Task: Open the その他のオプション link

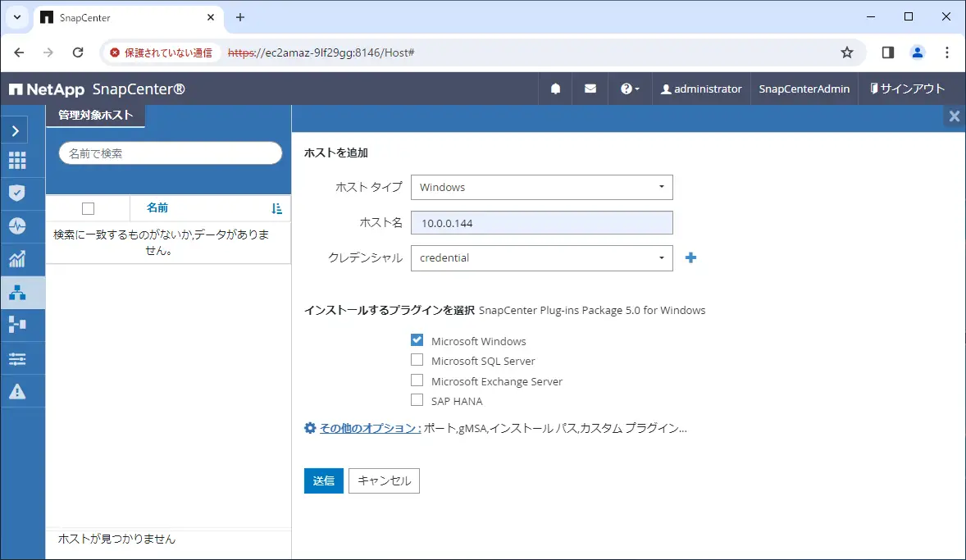Action: (x=370, y=428)
